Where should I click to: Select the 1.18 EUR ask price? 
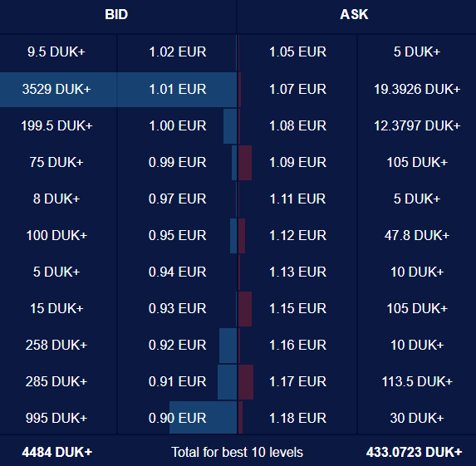coord(297,418)
